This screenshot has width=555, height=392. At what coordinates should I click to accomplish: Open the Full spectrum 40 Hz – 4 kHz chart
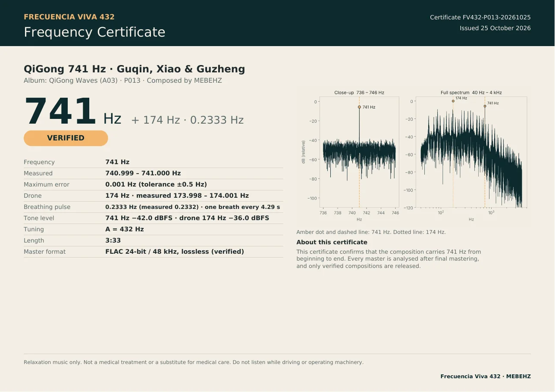tap(471, 152)
